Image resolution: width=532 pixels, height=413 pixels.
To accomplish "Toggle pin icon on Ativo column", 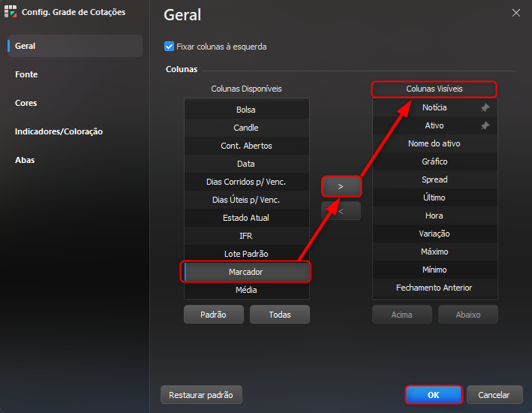I will 485,125.
